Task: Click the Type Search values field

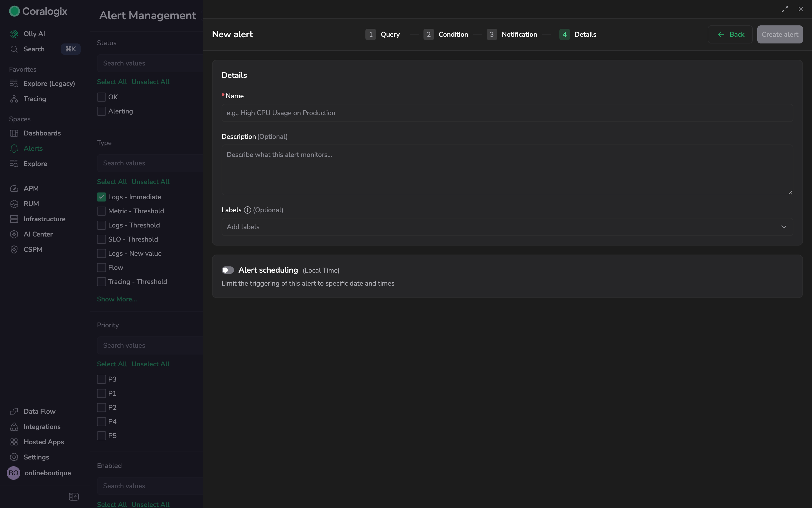Action: pos(150,163)
